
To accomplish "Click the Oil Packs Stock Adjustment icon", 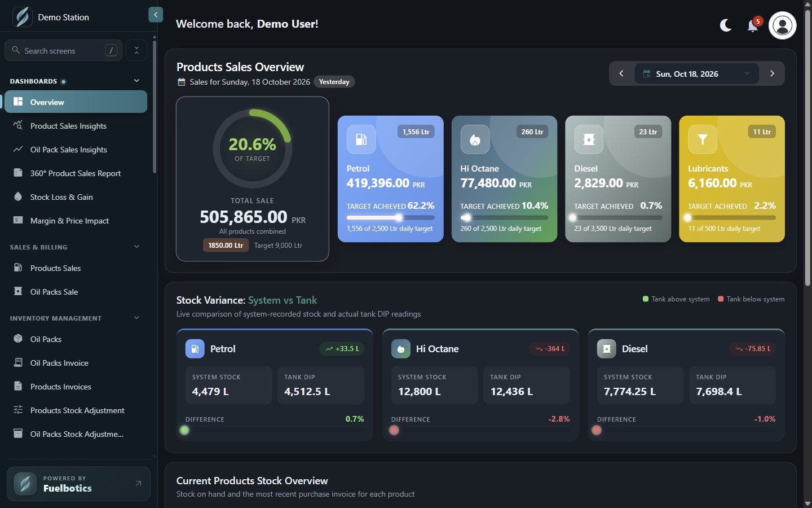I will point(18,433).
